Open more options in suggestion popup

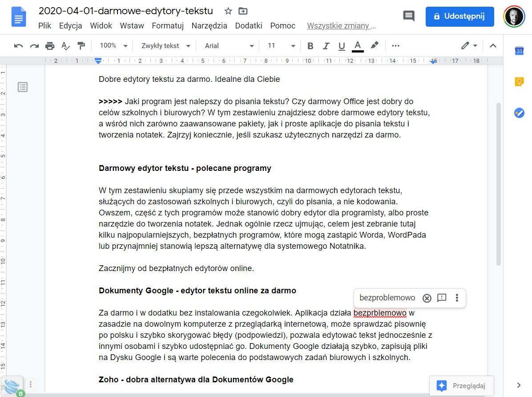457,298
